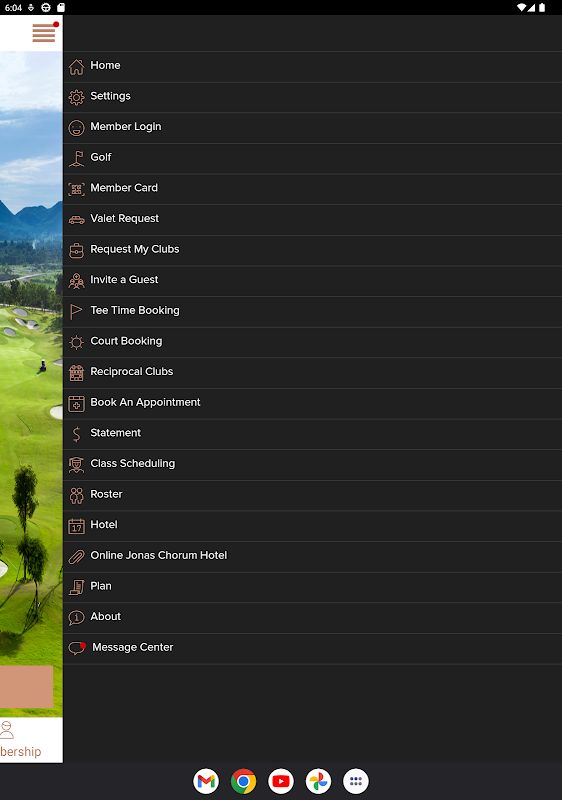Click the About info bubble icon
Screen dimensions: 562x800
click(x=76, y=618)
